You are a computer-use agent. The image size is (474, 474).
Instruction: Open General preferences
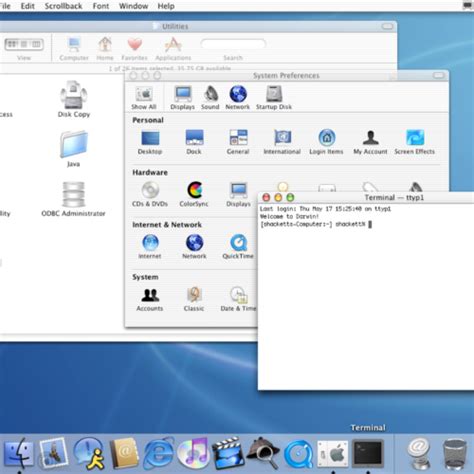click(x=238, y=142)
